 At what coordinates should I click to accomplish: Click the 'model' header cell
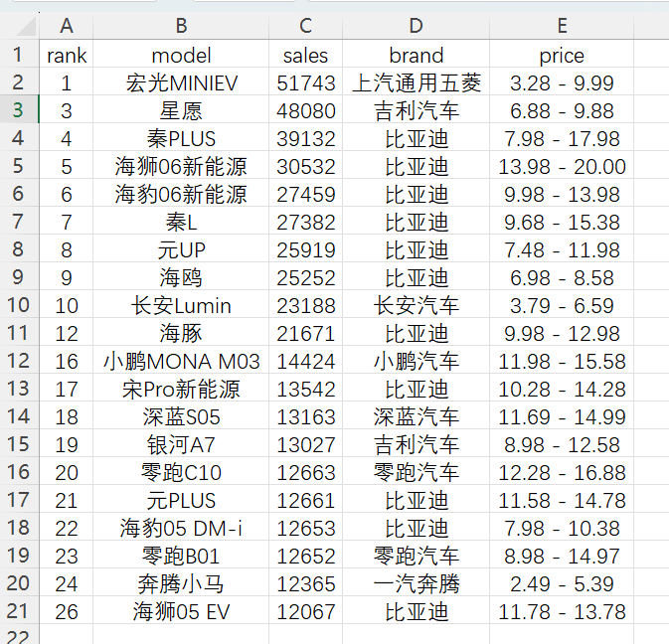click(x=181, y=54)
